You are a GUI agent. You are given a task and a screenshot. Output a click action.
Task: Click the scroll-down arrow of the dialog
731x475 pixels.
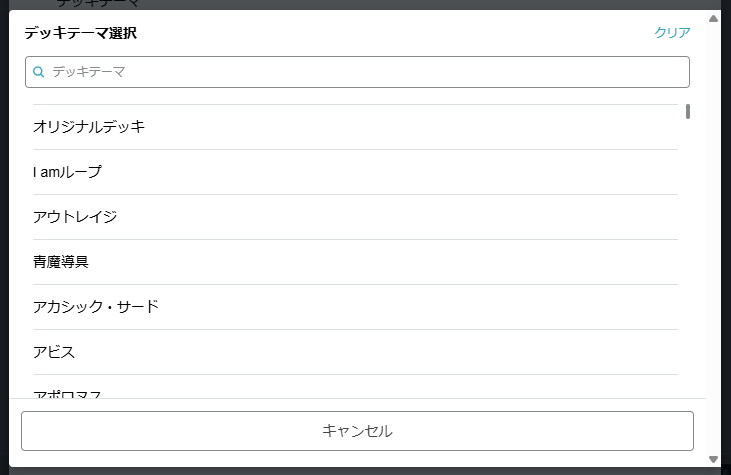pyautogui.click(x=713, y=459)
